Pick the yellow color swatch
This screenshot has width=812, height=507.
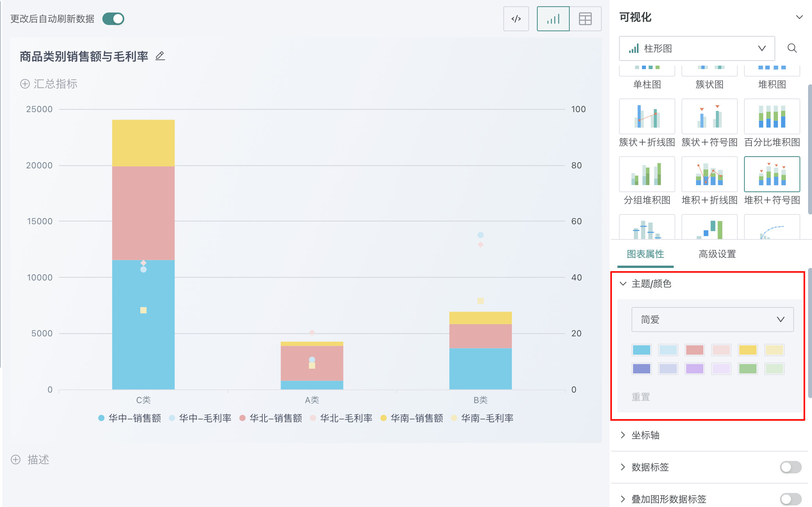[x=748, y=350]
